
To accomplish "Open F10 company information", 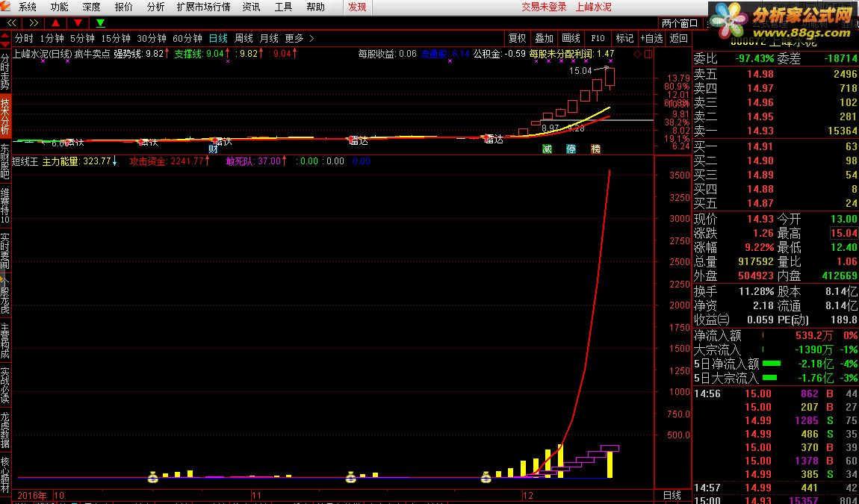I will (x=598, y=38).
